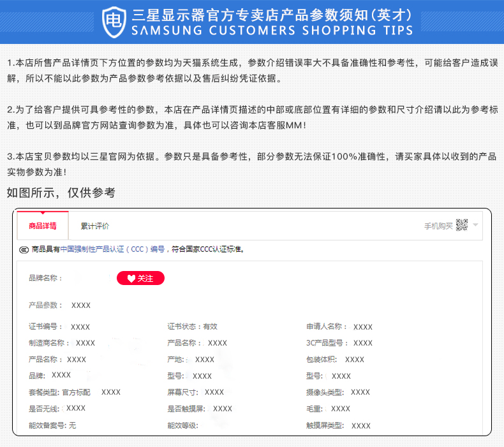Click the 手机购买 label
504x447 pixels.
point(438,226)
